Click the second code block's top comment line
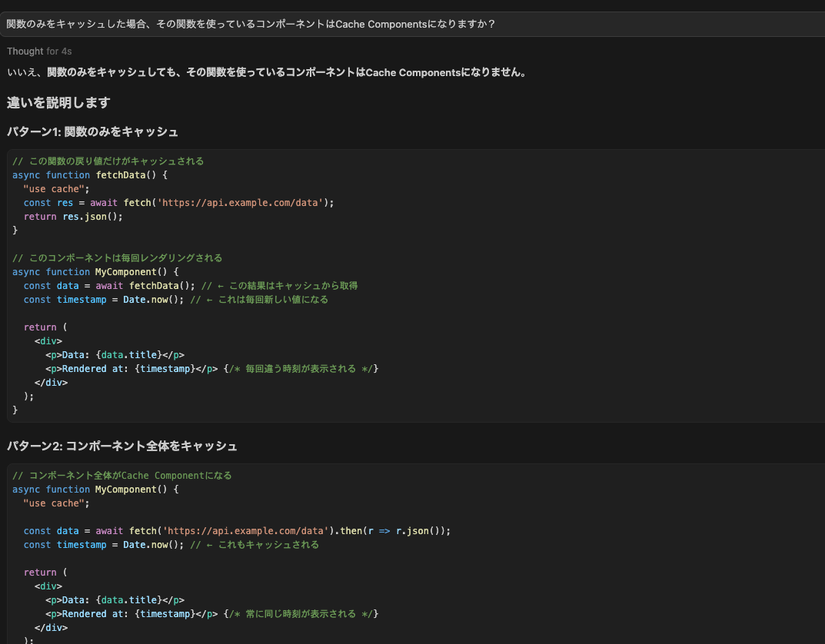 pos(122,476)
